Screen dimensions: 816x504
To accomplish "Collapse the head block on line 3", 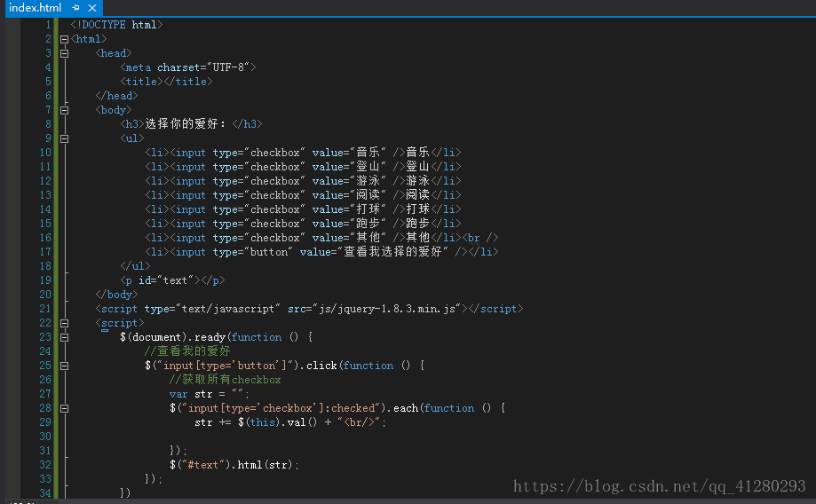I will [x=64, y=53].
